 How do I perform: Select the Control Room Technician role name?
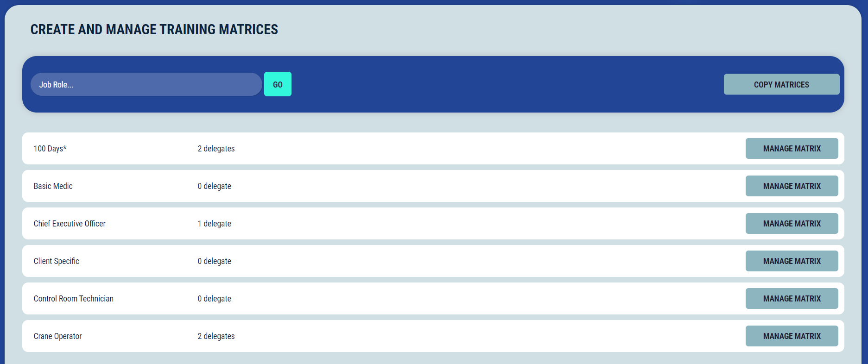point(74,299)
